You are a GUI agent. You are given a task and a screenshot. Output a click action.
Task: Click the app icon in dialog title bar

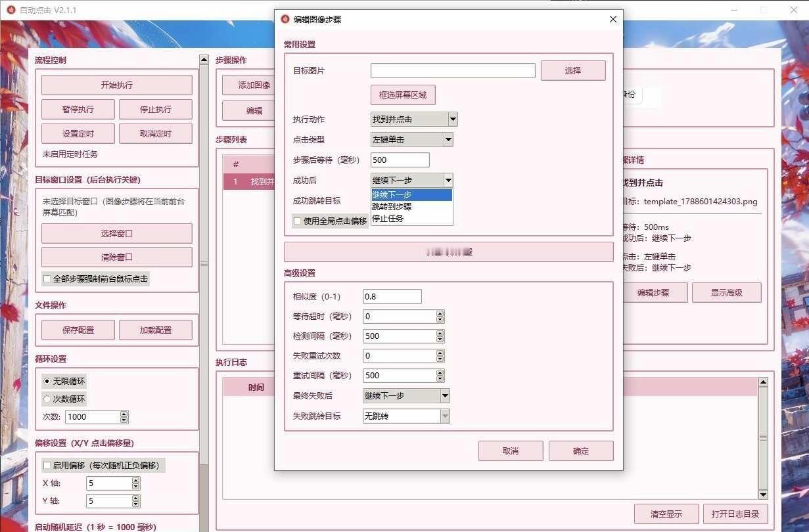(285, 19)
